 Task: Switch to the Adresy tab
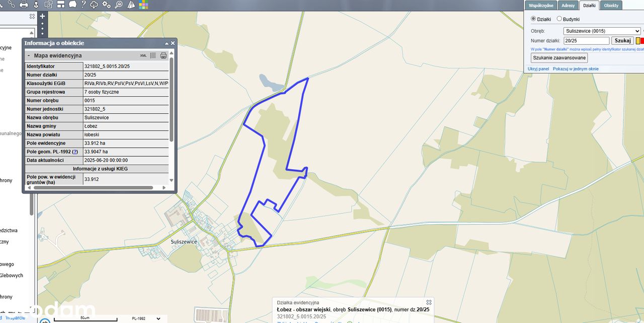pyautogui.click(x=568, y=5)
